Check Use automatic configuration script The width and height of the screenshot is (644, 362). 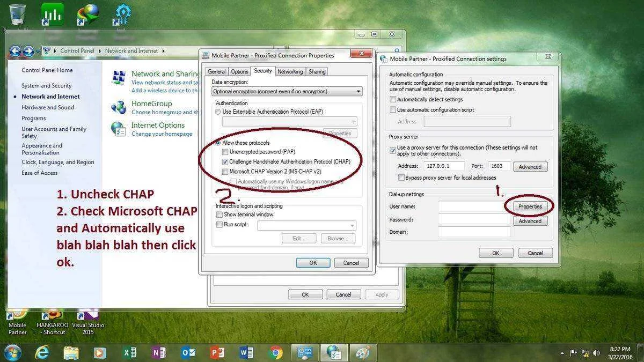coord(393,109)
